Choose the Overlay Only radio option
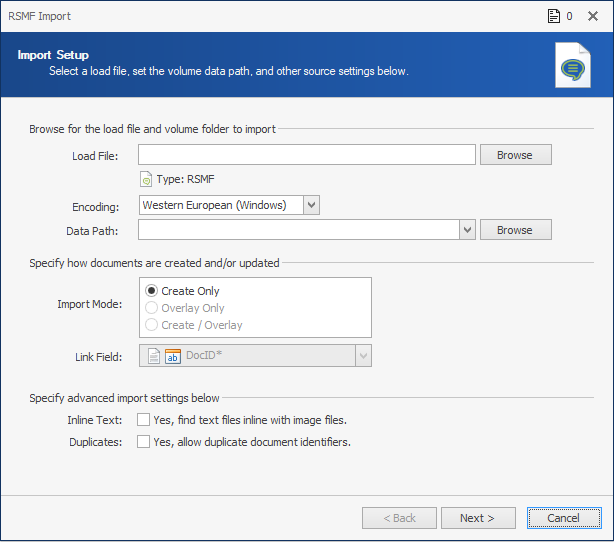 (x=153, y=308)
